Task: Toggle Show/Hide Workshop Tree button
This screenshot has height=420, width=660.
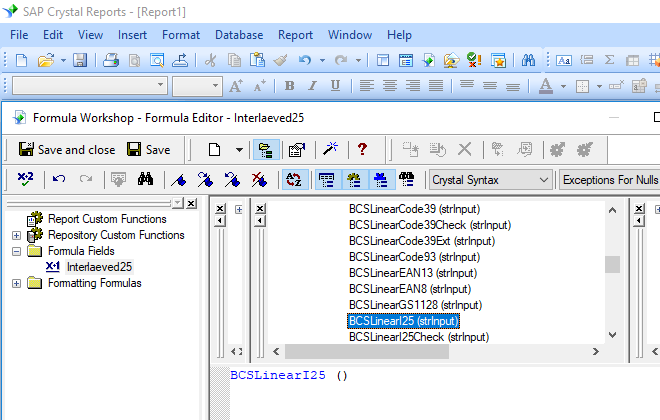Action: [266, 149]
